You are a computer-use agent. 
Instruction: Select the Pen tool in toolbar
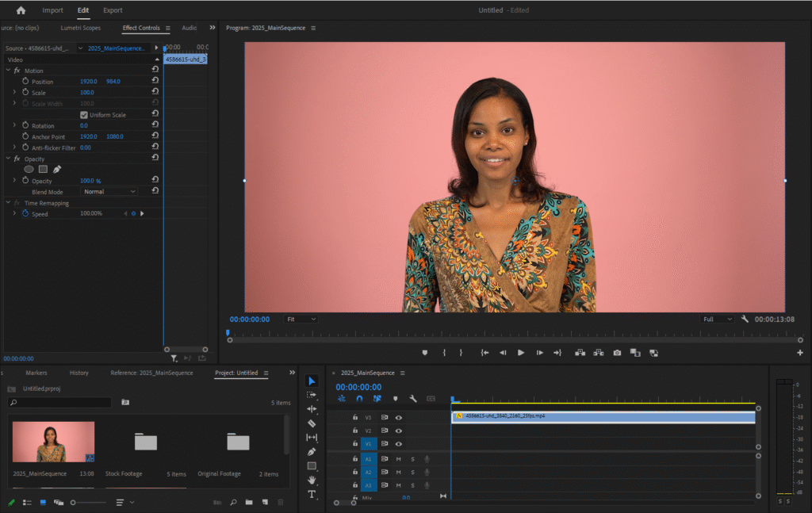(x=312, y=452)
